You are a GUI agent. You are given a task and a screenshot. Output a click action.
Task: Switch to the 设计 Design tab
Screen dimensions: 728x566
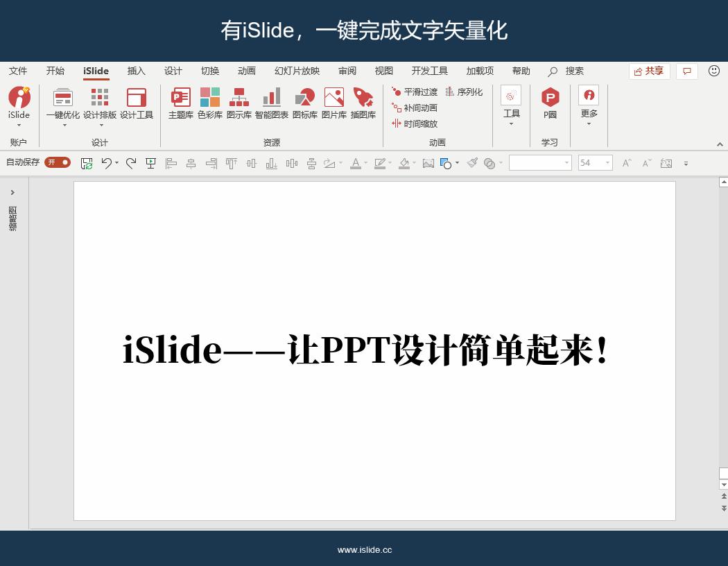click(173, 71)
